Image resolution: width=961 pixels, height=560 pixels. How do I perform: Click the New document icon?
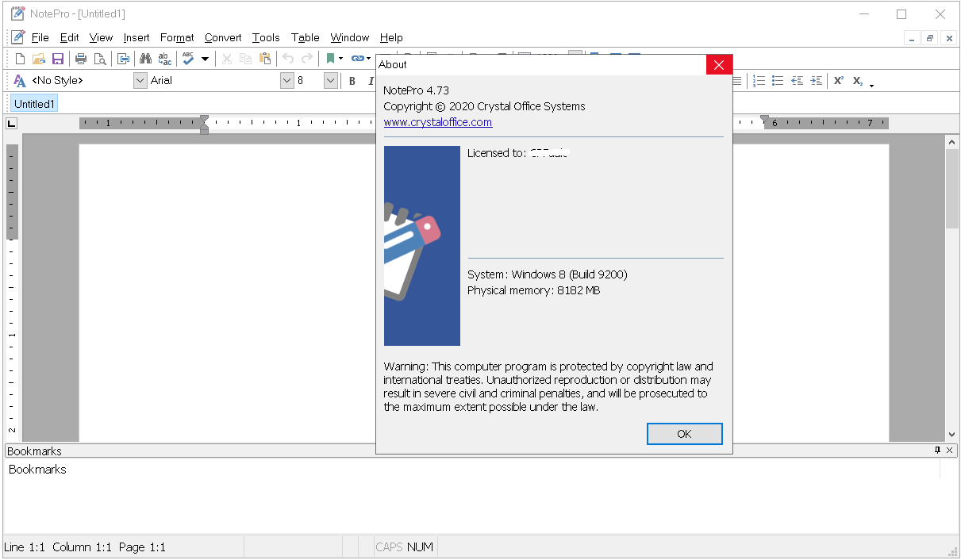tap(21, 59)
